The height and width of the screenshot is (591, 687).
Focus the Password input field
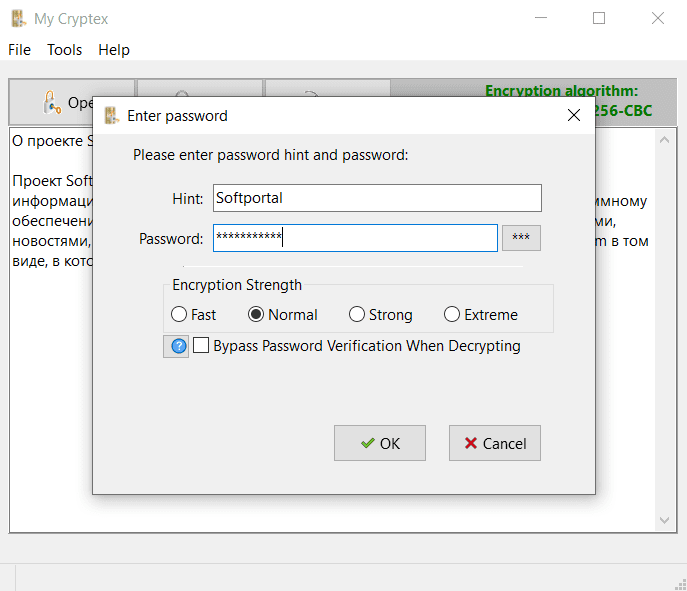pyautogui.click(x=355, y=238)
